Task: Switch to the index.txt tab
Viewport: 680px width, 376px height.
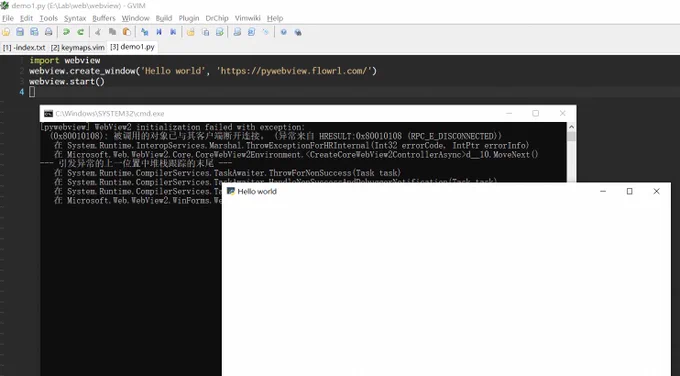Action: (24, 47)
